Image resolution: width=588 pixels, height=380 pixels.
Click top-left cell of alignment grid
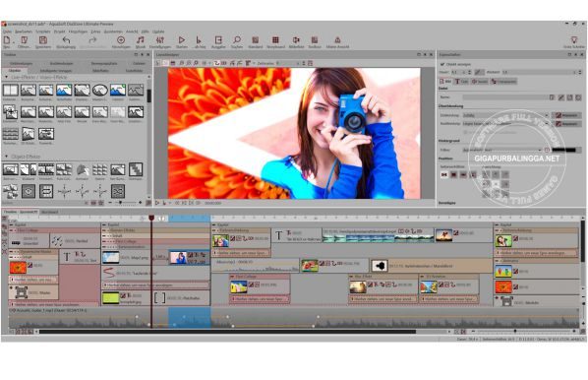(x=486, y=174)
